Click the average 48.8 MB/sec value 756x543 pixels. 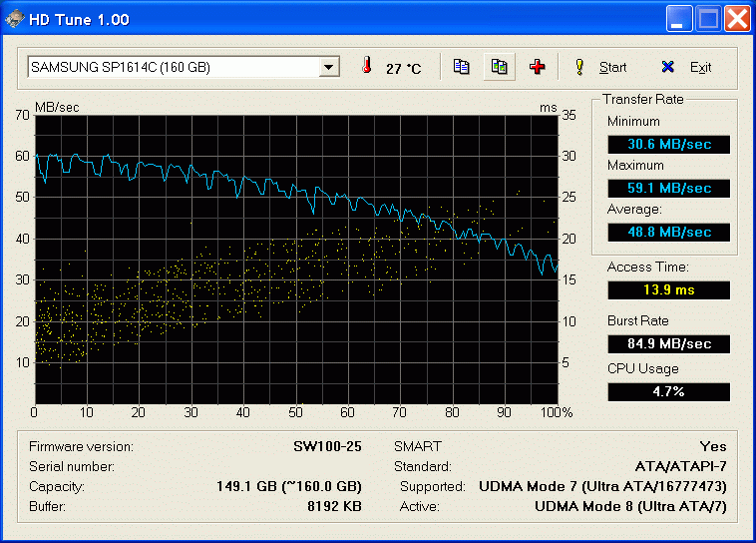tap(669, 233)
